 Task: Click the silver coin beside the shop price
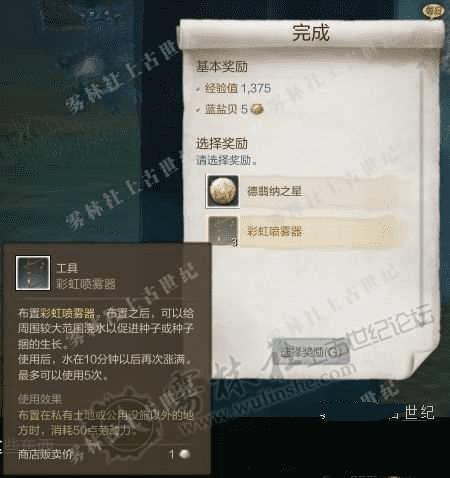coord(184,454)
